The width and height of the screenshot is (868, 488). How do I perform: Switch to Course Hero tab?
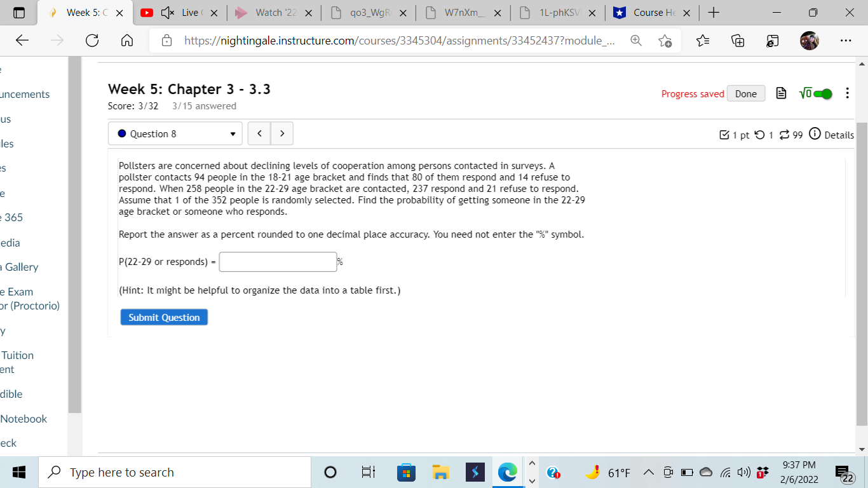pyautogui.click(x=651, y=13)
